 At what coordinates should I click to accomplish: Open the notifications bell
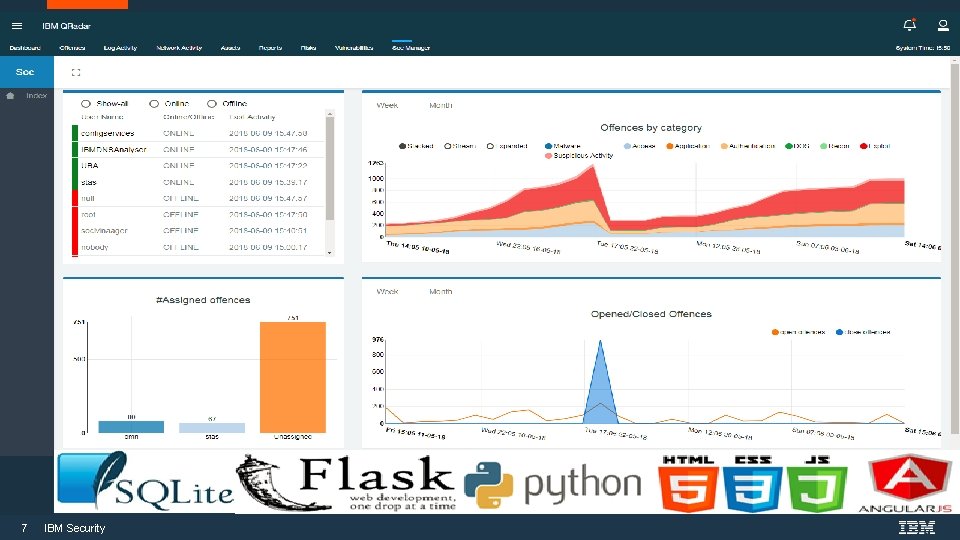[x=909, y=25]
